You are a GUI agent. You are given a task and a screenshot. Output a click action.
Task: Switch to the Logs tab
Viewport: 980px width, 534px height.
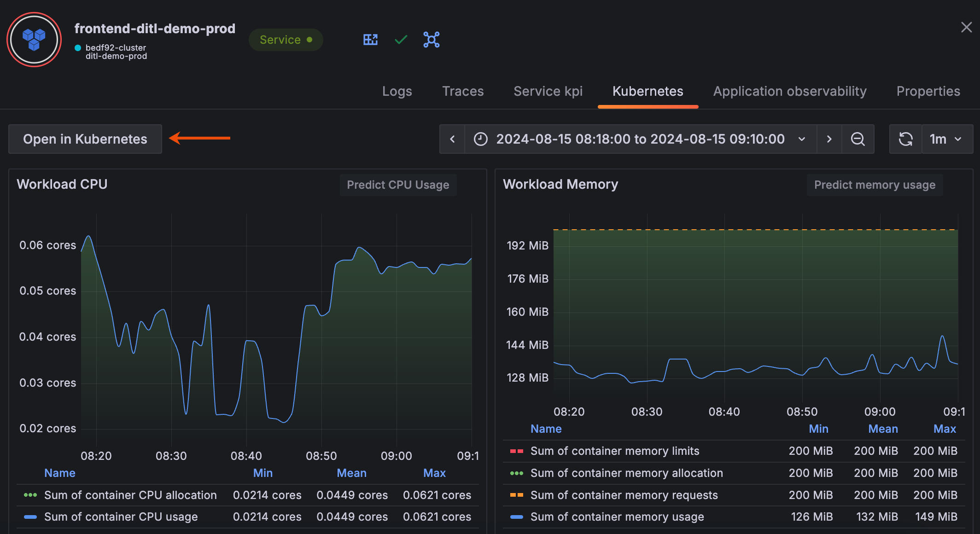coord(397,91)
